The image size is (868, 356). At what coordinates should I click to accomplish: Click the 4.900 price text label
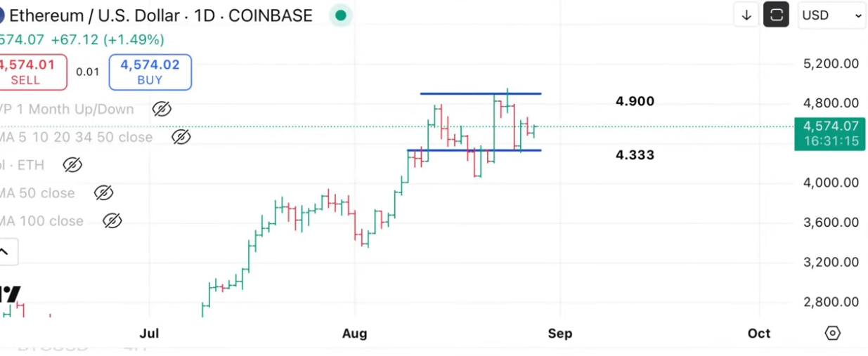(635, 101)
